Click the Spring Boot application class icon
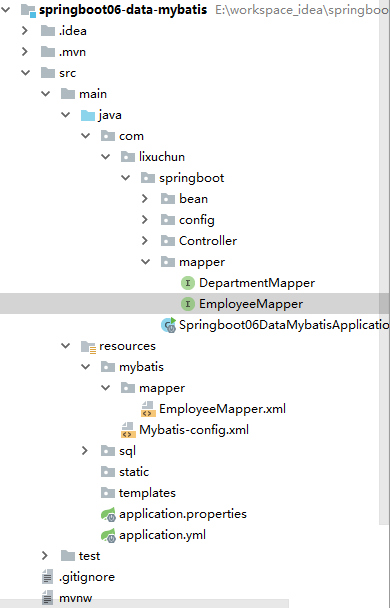This screenshot has height=608, width=390. [x=168, y=325]
